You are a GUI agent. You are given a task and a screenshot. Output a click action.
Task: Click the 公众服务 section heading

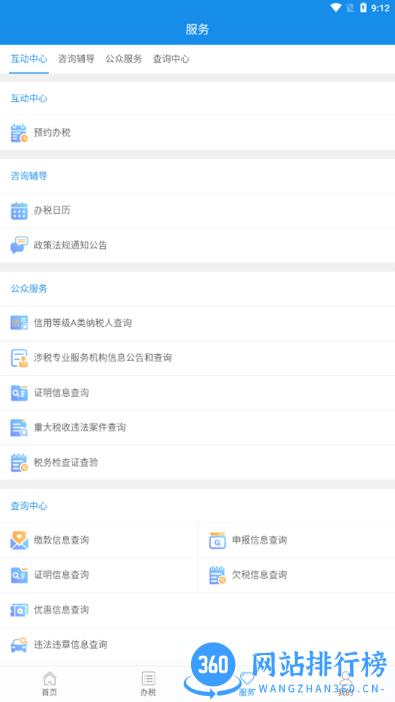tap(29, 289)
